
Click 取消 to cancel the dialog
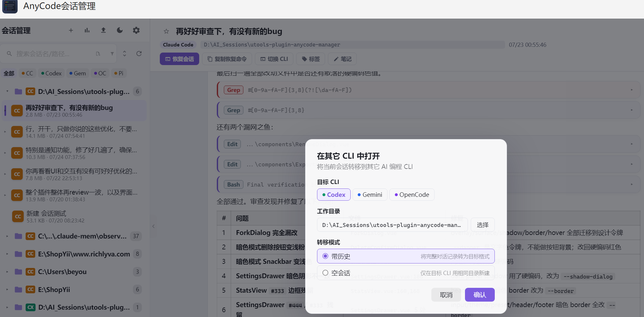pos(446,295)
